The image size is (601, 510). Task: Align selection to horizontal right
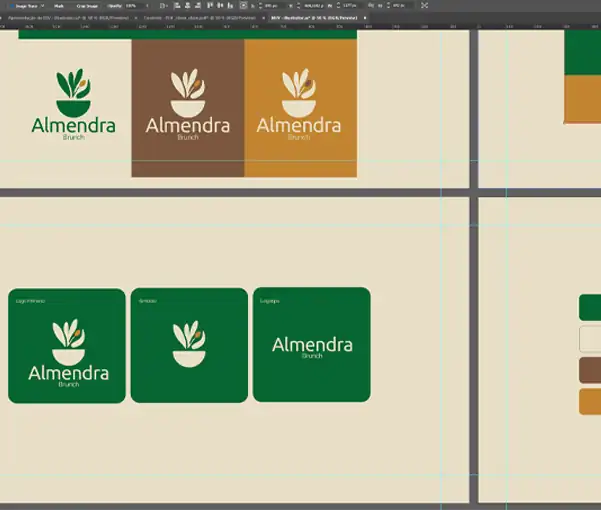[198, 5]
